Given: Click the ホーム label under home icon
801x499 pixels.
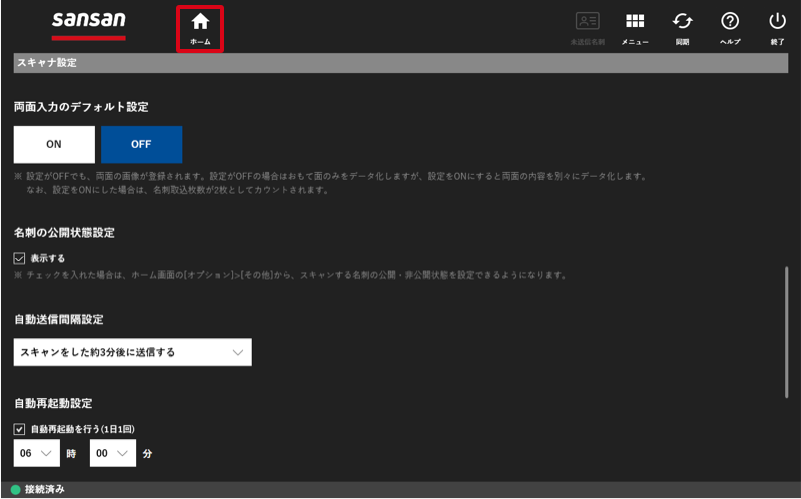Looking at the screenshot, I should (200, 42).
